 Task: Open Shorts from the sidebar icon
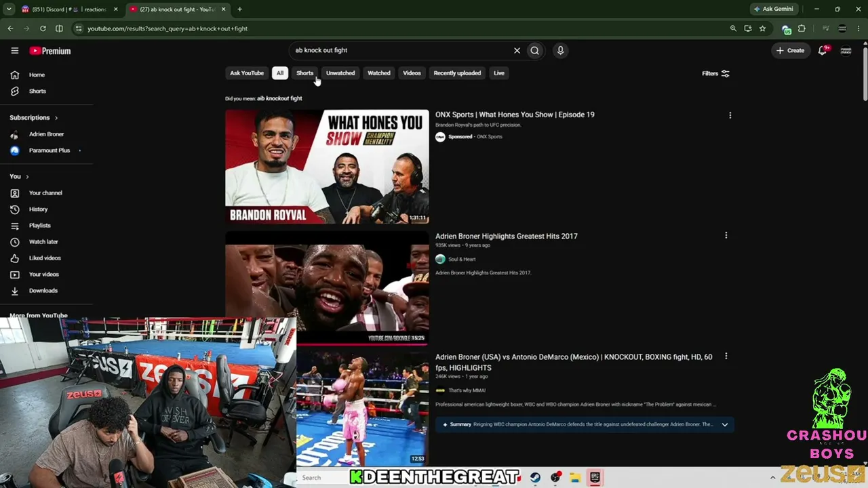15,91
